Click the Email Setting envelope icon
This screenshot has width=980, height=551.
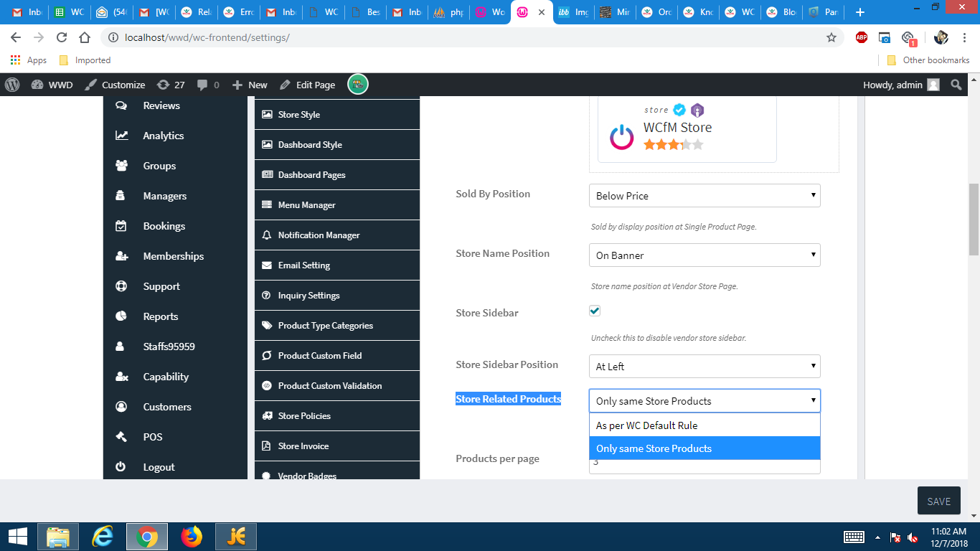267,265
